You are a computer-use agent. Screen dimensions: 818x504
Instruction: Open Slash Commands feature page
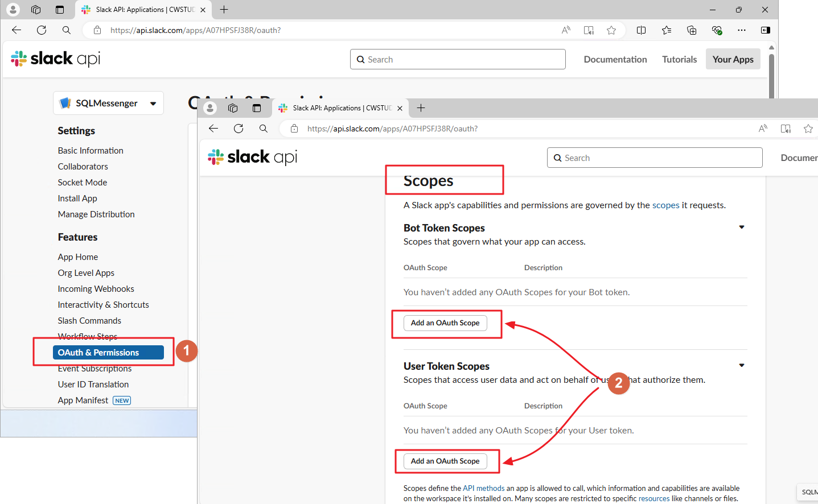(x=89, y=321)
